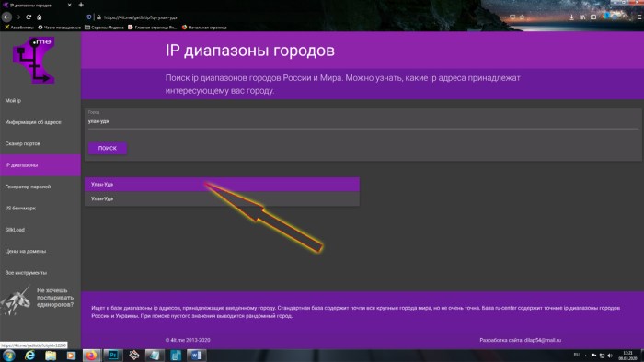The height and width of the screenshot is (362, 644).
Task: Bookmark this page with the star icon
Action: (x=522, y=17)
